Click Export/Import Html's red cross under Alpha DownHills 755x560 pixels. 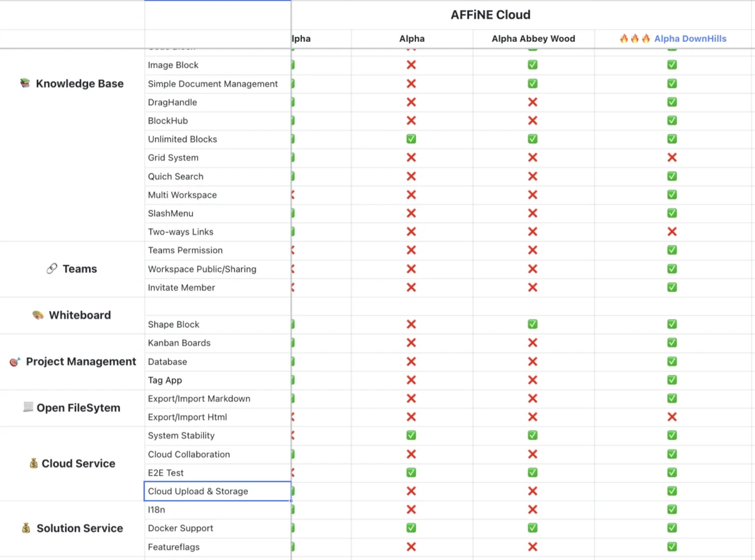[672, 417]
